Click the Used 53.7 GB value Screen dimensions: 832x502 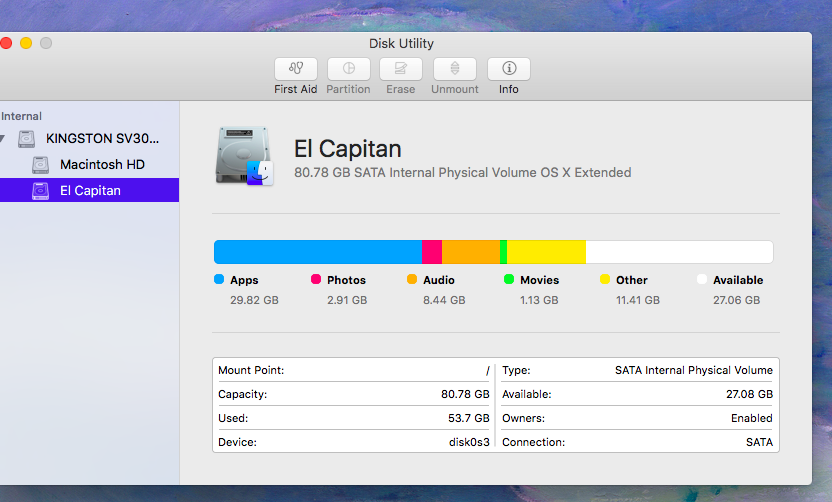pos(469,418)
